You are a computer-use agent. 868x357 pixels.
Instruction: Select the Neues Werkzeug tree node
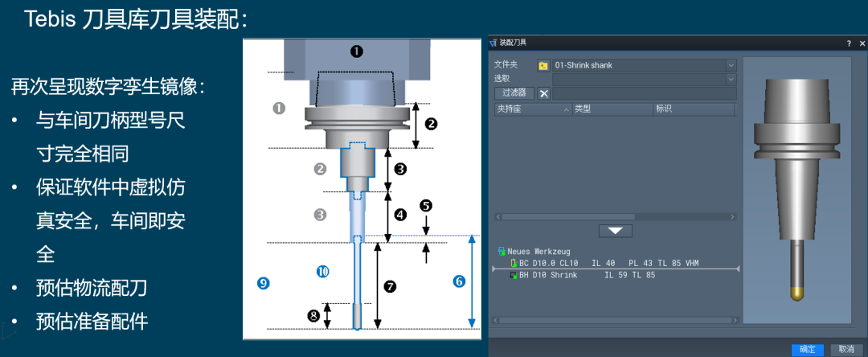tap(538, 252)
